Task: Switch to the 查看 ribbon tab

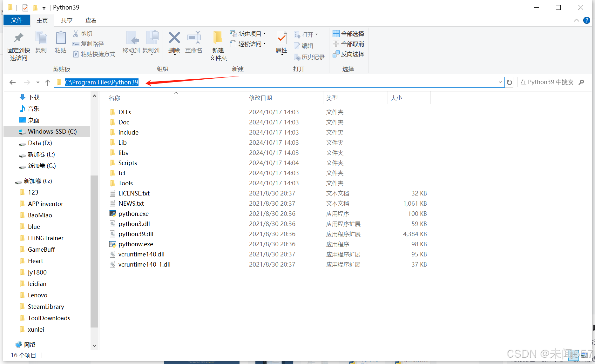Action: (x=91, y=20)
